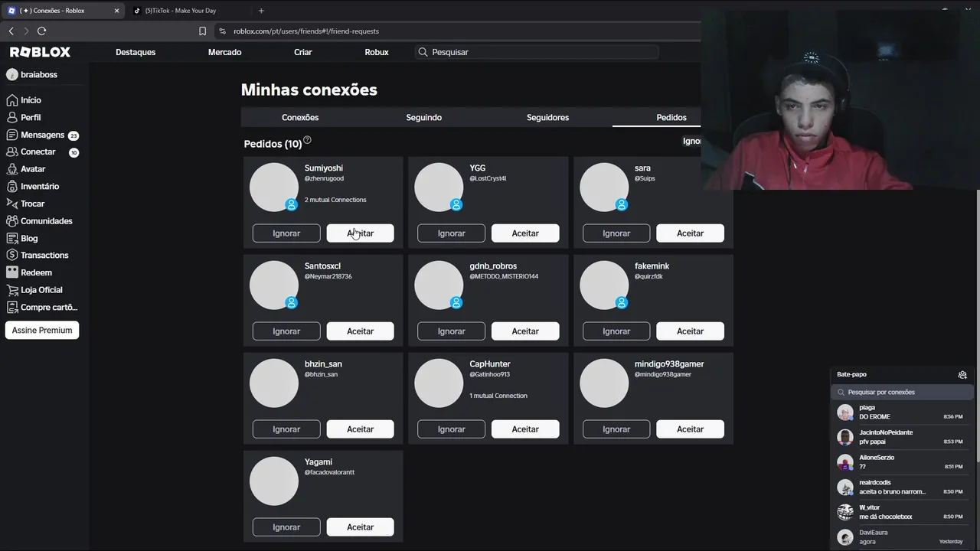This screenshot has height=551, width=980.
Task: Open chat with DaviEaura
Action: point(901,537)
